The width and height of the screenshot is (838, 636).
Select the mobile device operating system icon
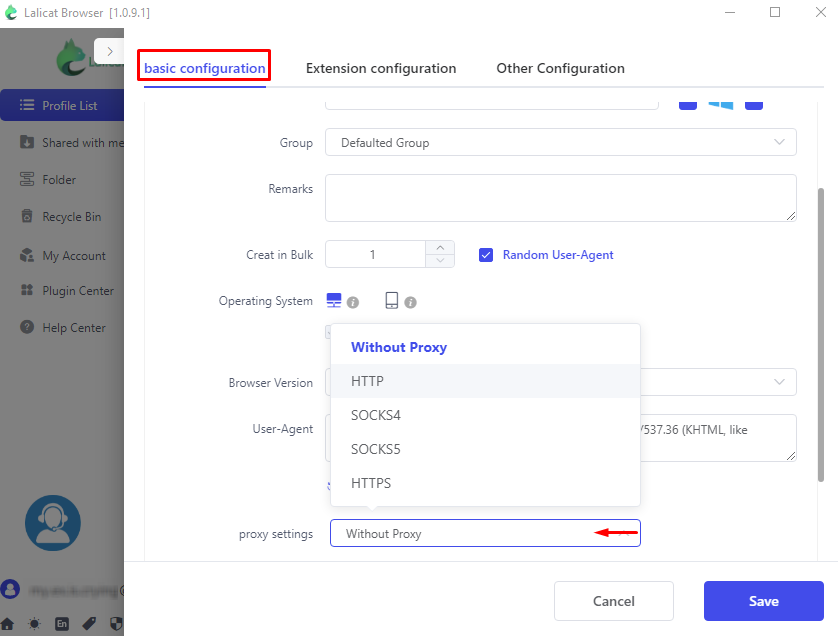coord(392,300)
